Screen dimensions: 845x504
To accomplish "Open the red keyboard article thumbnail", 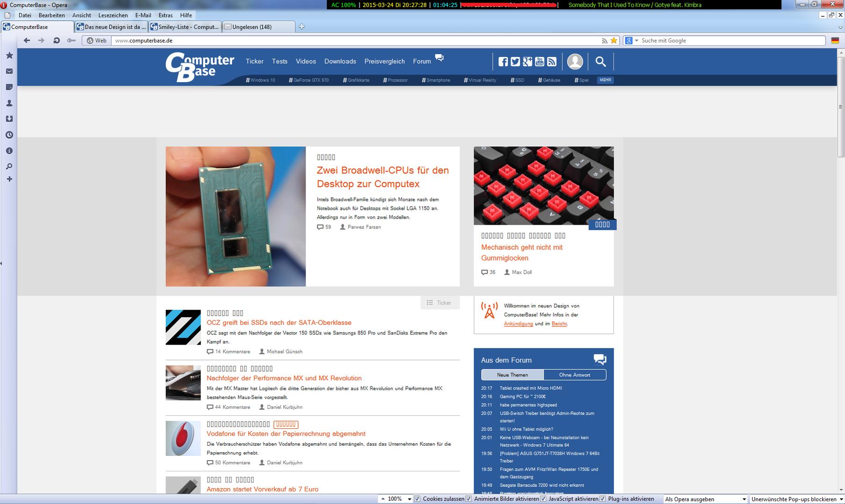I will pyautogui.click(x=544, y=185).
